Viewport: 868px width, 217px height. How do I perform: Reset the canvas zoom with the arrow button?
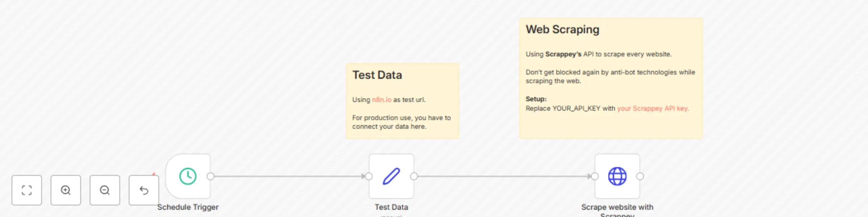(144, 190)
